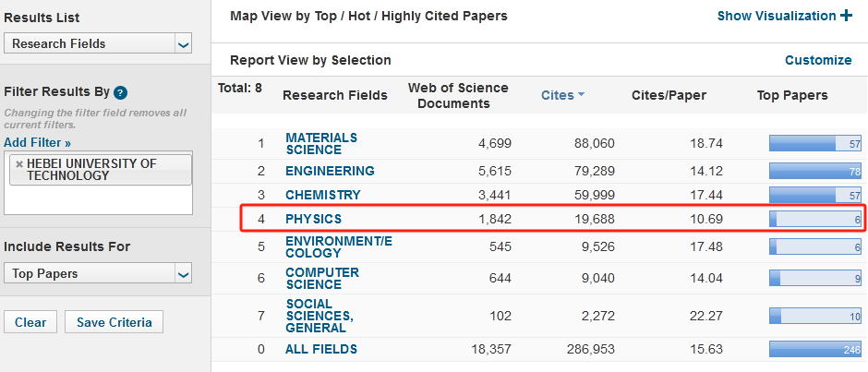
Task: Open the Engineering research field
Action: point(330,171)
